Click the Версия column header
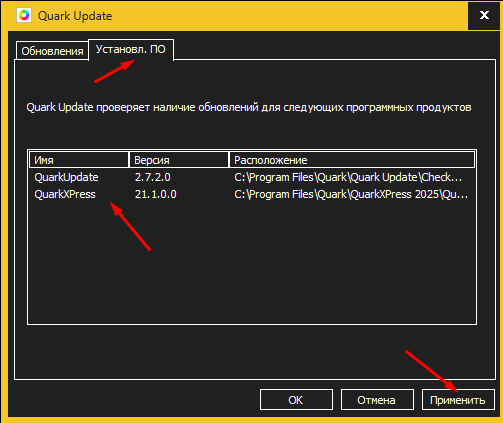The image size is (503, 423). (179, 160)
